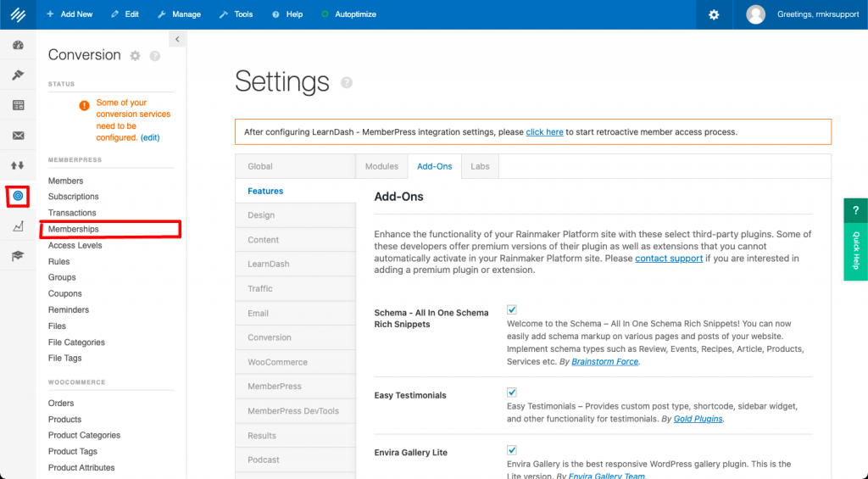868x479 pixels.
Task: Select the Conversion target icon
Action: click(18, 196)
